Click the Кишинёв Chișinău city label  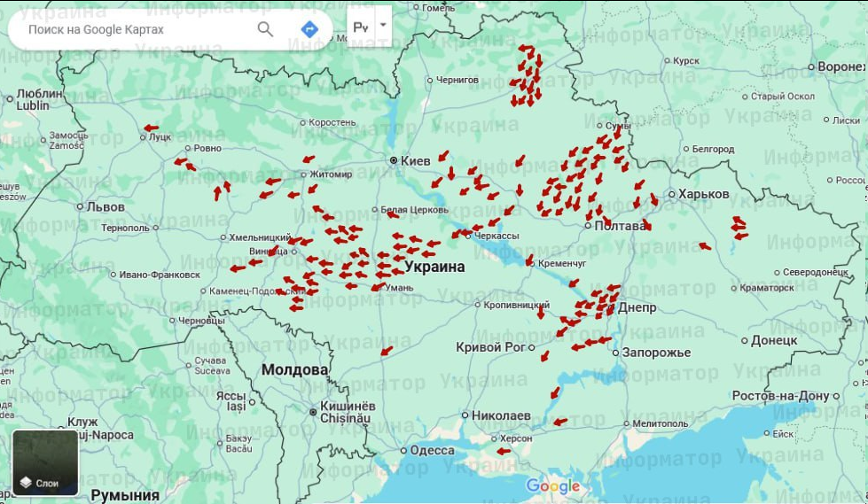coord(348,412)
